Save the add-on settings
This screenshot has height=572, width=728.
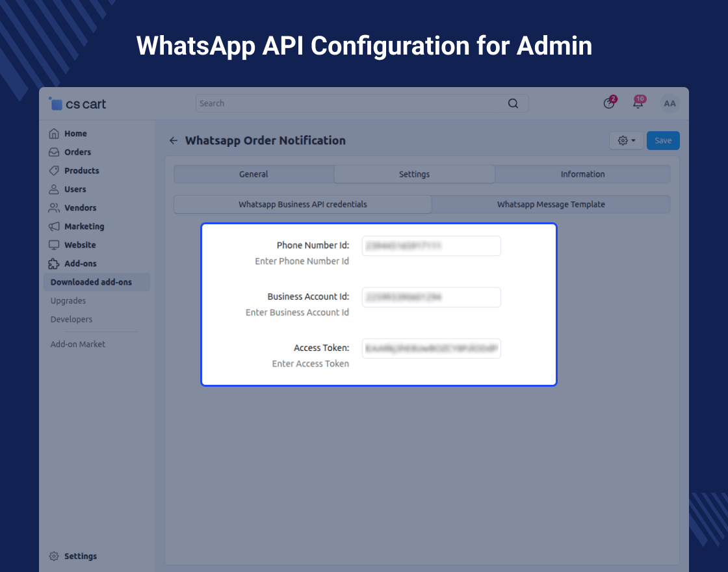click(663, 140)
